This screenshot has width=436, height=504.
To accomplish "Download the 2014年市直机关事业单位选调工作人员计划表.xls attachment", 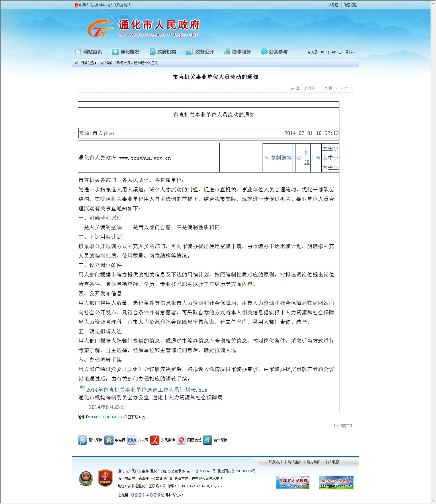I will tap(146, 390).
